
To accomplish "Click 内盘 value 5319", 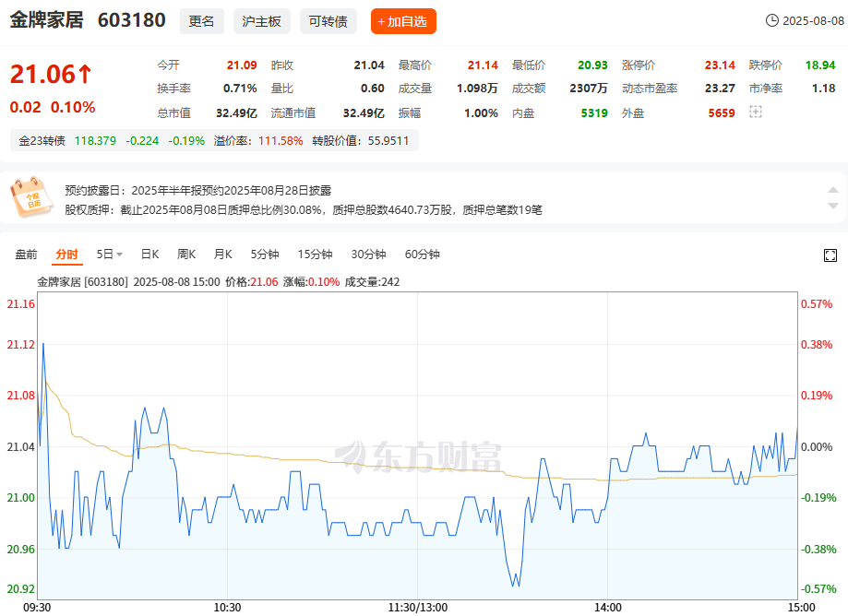I will point(594,113).
